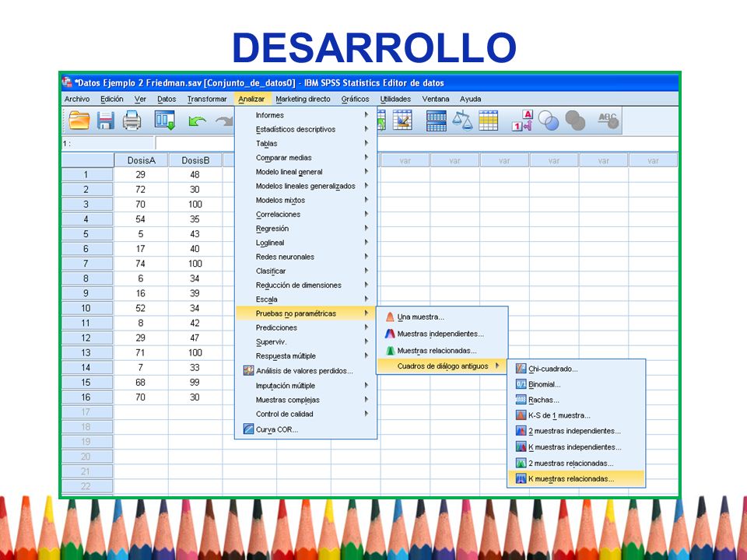747x560 pixels.
Task: Choose the Binomial test entry
Action: click(577, 384)
